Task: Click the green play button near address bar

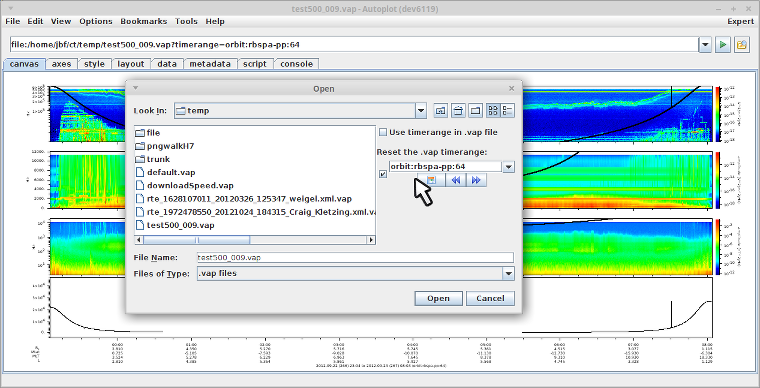Action: click(x=723, y=45)
